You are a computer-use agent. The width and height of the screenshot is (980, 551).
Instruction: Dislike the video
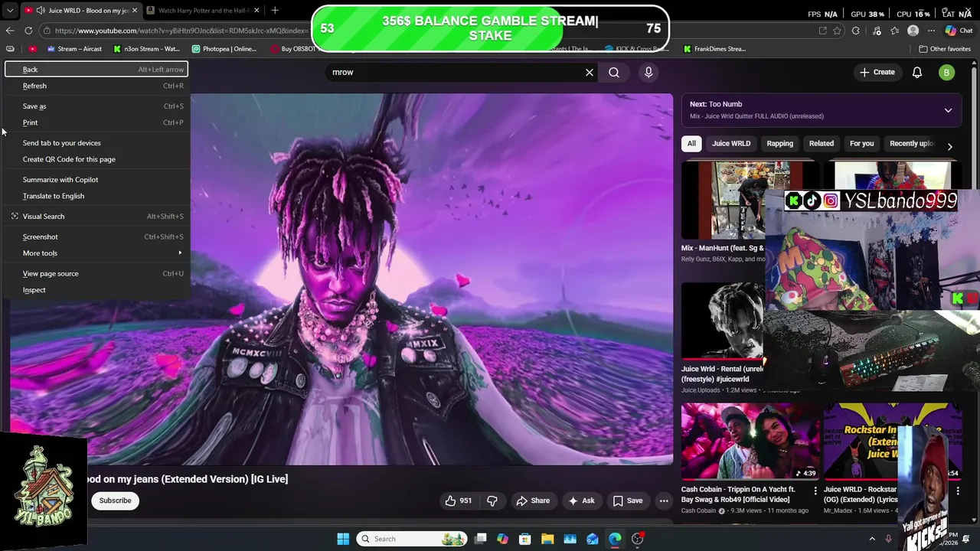[492, 500]
